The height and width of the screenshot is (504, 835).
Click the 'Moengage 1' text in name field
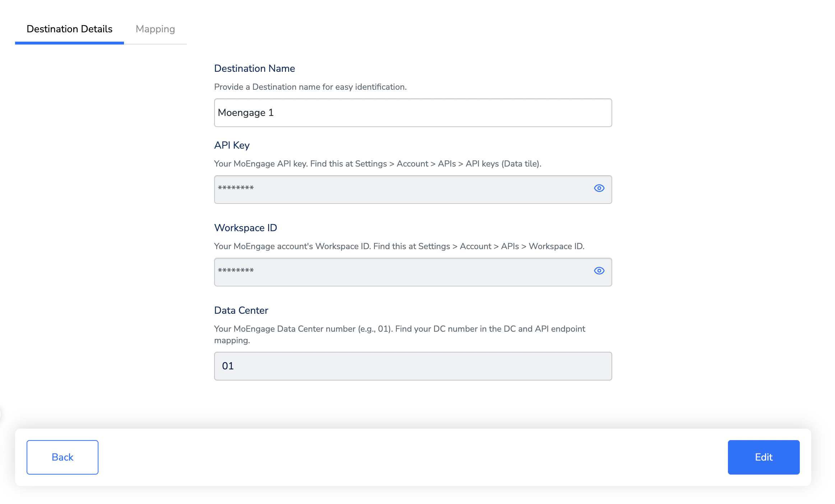point(246,113)
